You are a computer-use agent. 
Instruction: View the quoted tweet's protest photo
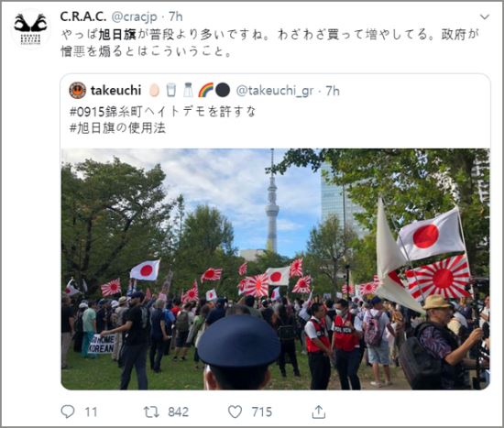276,269
